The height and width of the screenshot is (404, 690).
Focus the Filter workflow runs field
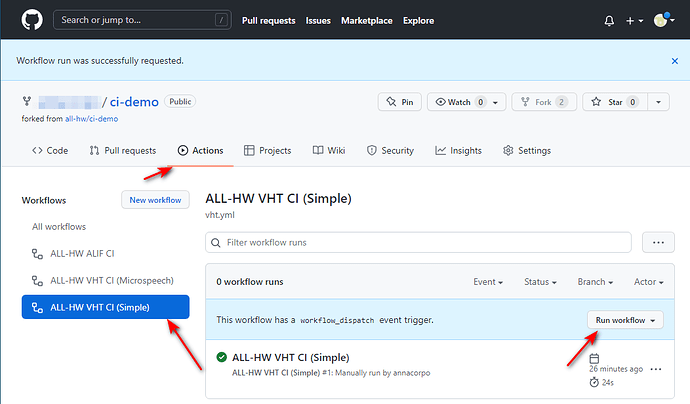pos(418,242)
